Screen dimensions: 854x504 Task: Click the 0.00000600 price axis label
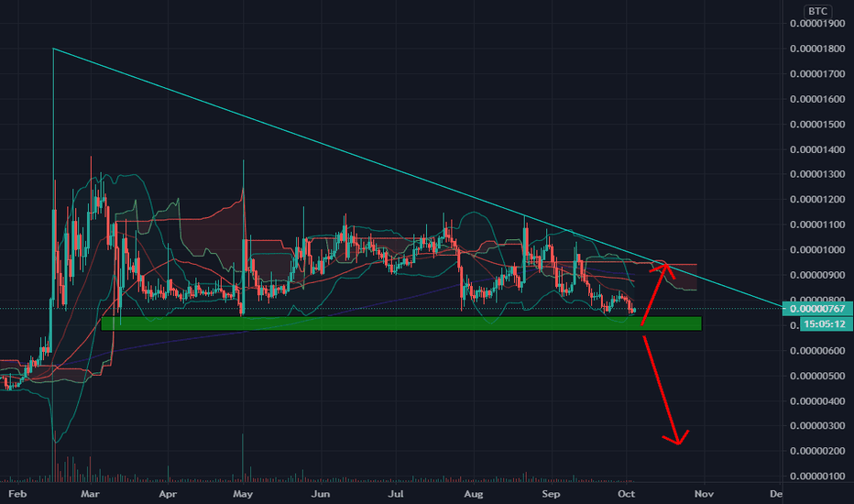817,350
